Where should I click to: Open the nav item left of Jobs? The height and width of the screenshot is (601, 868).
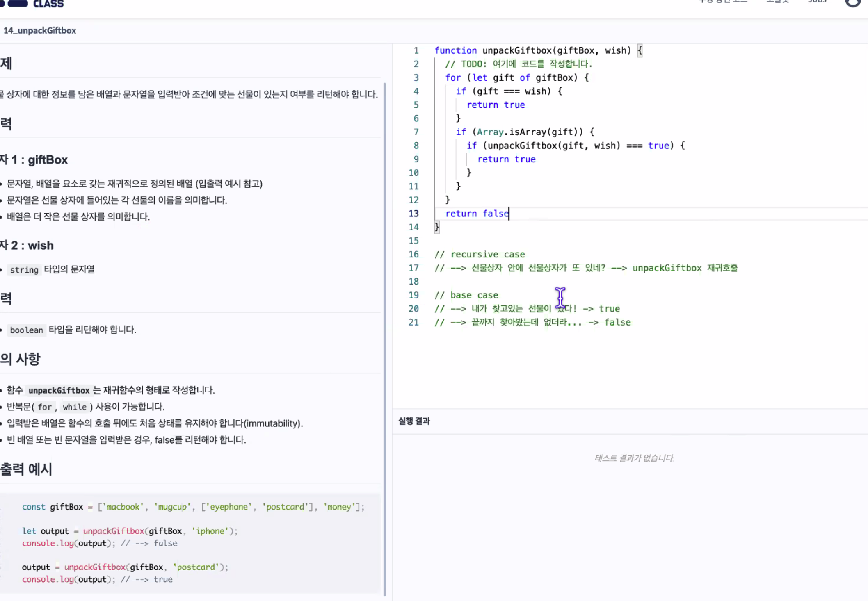pos(777,2)
